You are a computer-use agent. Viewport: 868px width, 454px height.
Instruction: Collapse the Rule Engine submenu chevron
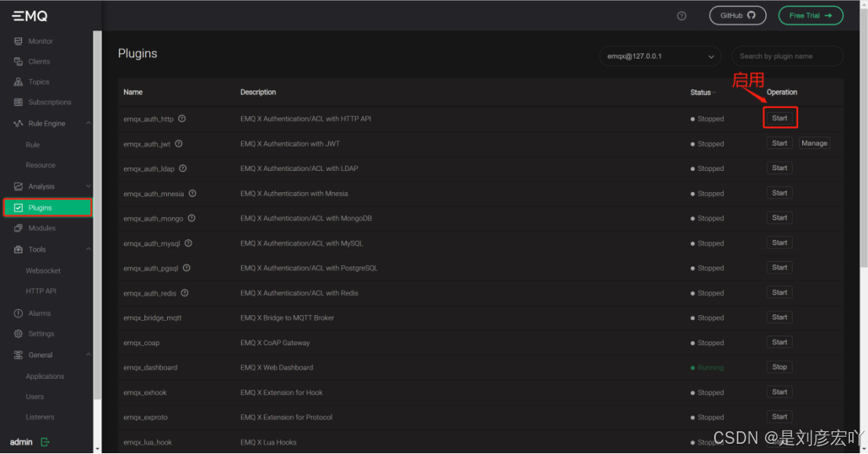88,123
